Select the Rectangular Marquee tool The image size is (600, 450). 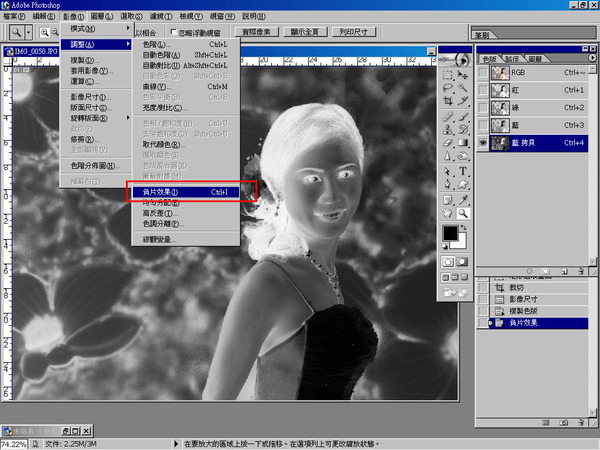448,73
